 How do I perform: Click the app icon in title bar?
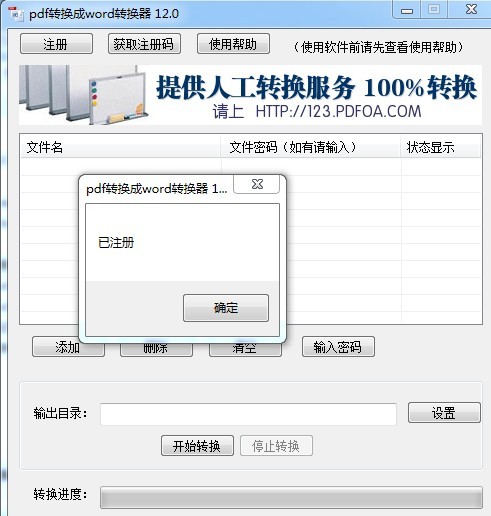[x=16, y=14]
